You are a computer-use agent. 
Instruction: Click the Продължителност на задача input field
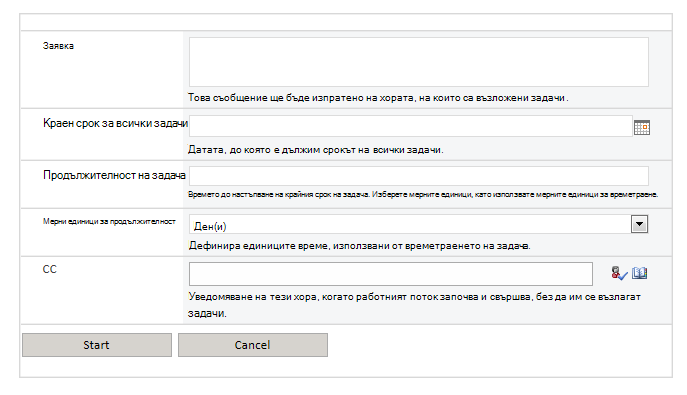point(418,176)
